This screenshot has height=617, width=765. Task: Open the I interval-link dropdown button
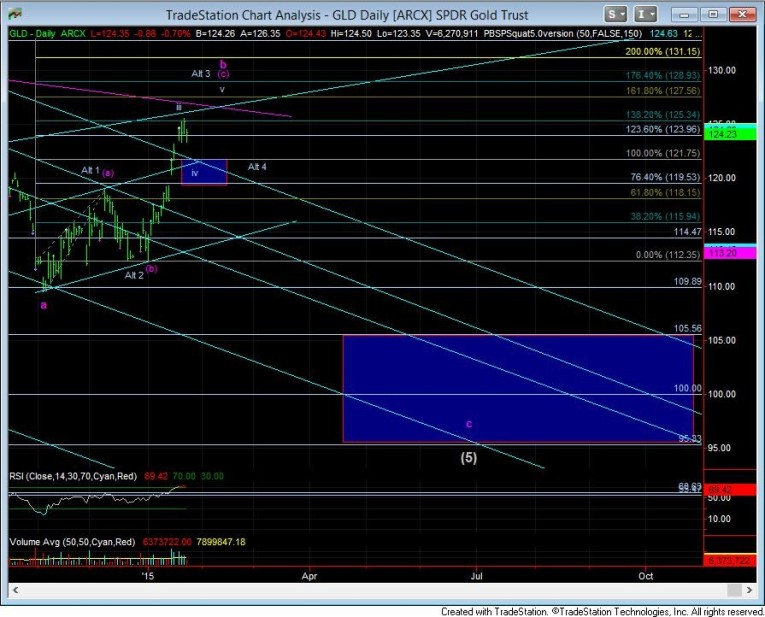[x=645, y=14]
